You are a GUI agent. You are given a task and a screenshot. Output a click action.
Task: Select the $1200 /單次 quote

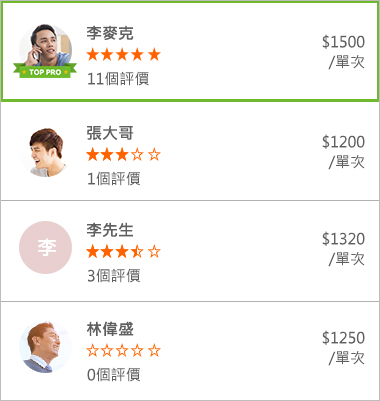point(343,152)
